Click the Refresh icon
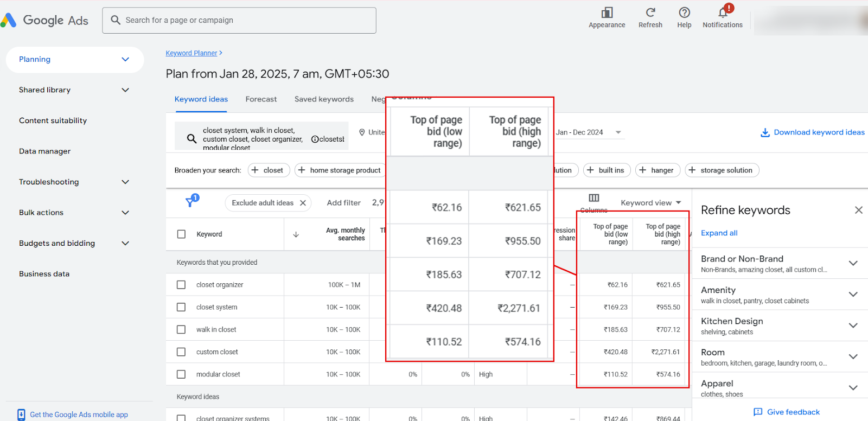Screen dimensions: 868x421 [x=650, y=12]
